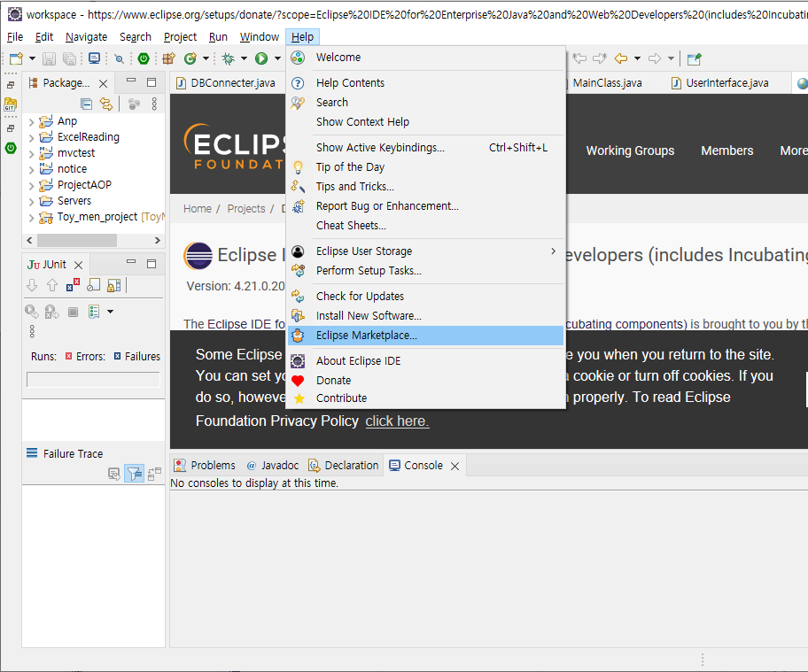Choose Tip of the Day entry

pos(425,166)
